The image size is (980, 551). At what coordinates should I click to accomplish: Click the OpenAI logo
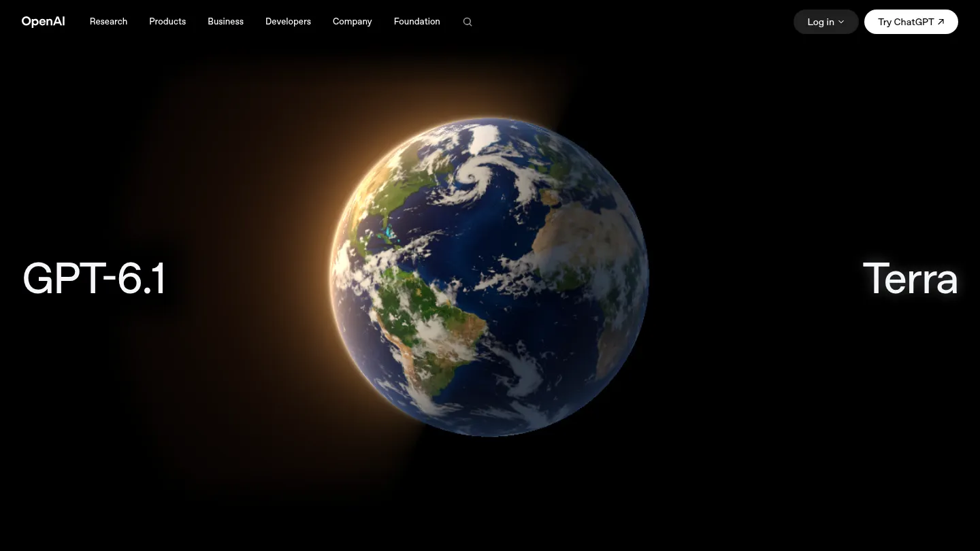(44, 22)
